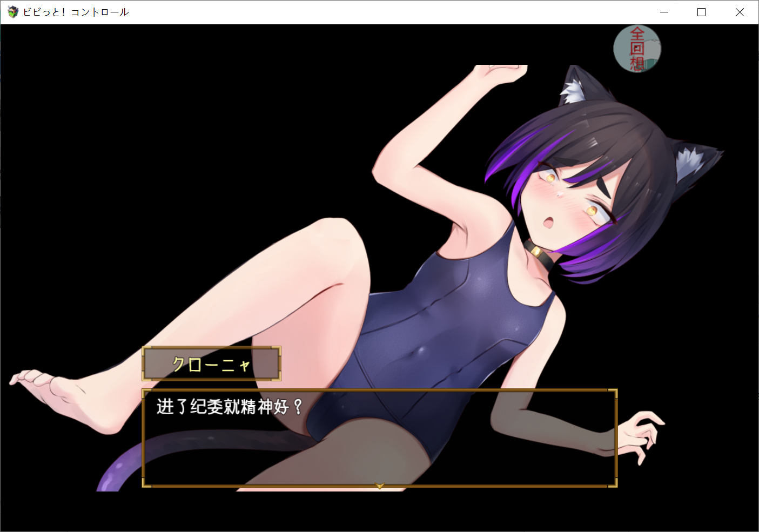Click the black strip below message box
This screenshot has height=532, width=759.
pos(378,510)
